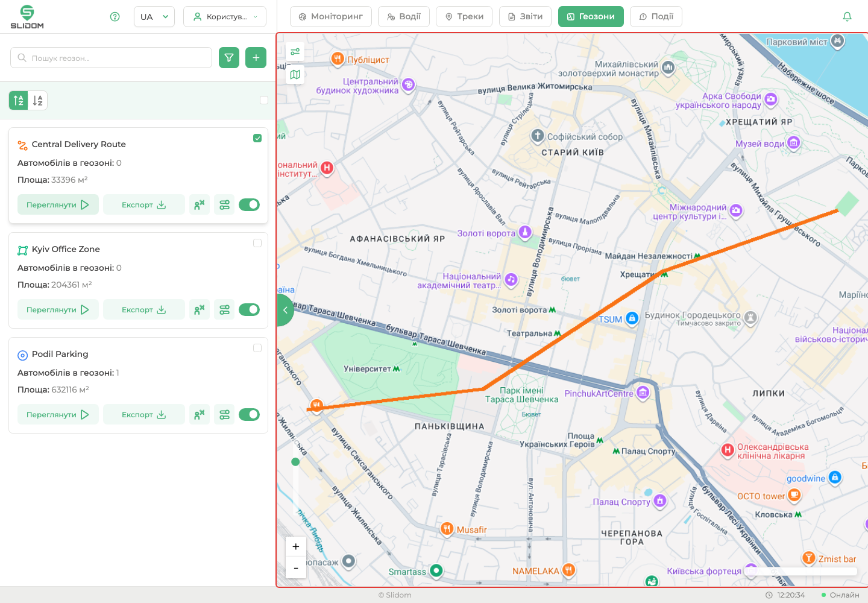868x603 pixels.
Task: Click vehicle assignment icon for Podil Parking
Action: [x=199, y=415]
